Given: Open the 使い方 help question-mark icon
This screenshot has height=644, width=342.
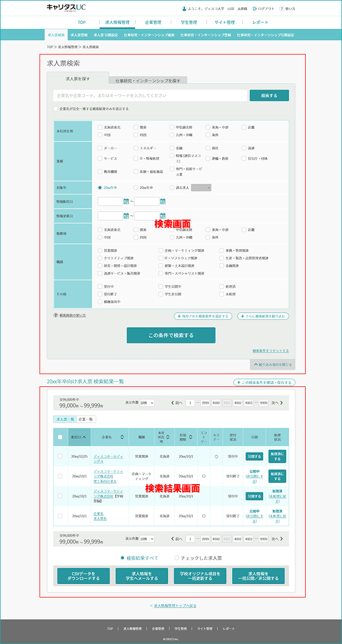Looking at the screenshot, I should coord(282,9).
